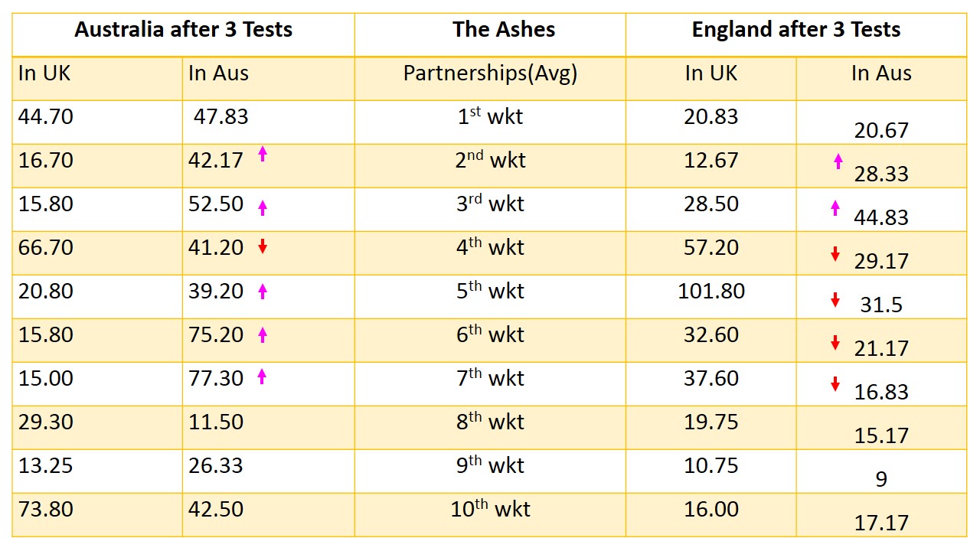Select the 73.80 cell in Australia In UK
980x551 pixels.
coord(46,510)
